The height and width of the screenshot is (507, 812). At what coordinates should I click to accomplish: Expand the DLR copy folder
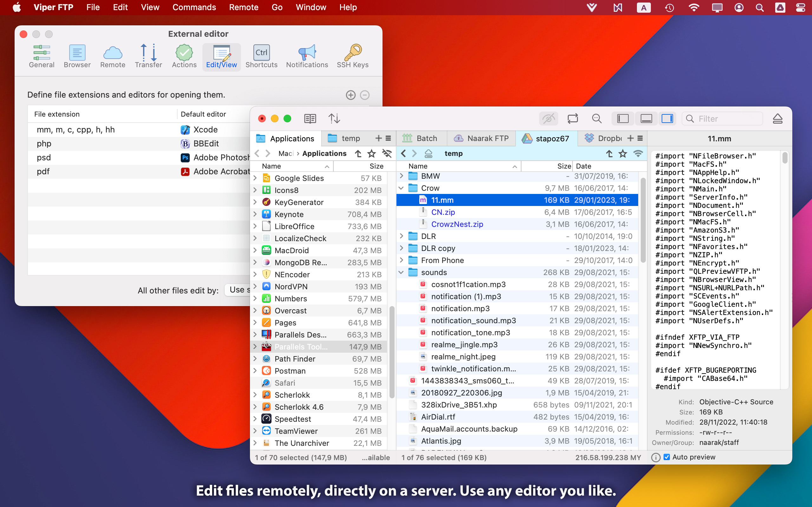click(x=401, y=248)
